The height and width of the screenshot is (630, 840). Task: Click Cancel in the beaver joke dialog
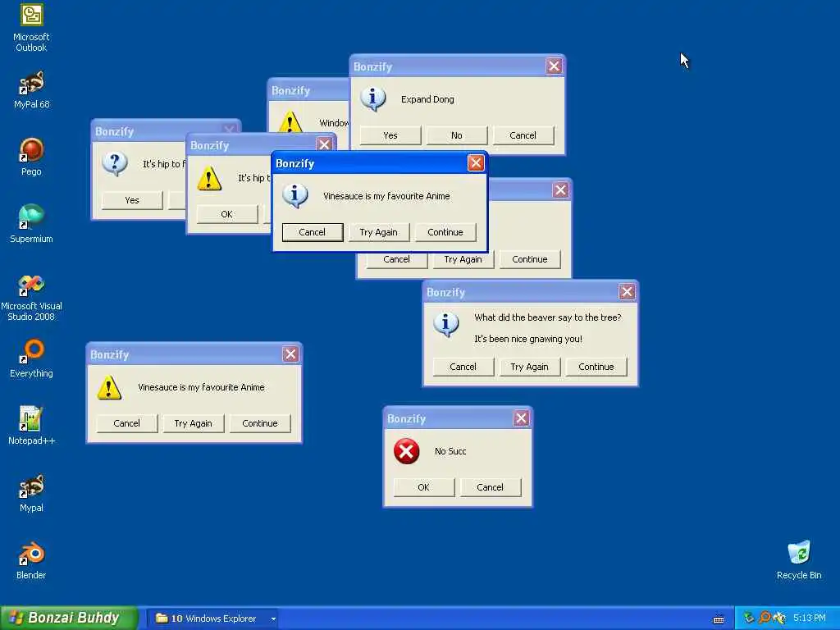(x=463, y=367)
